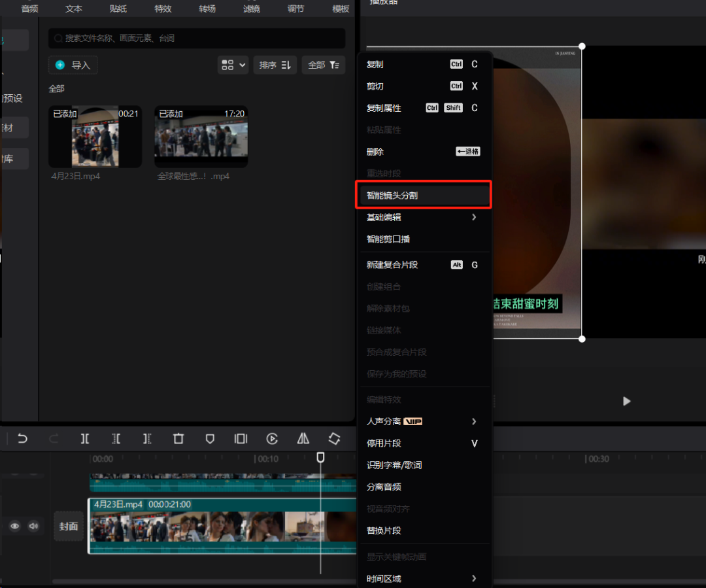Click the delete (trash) icon in timeline toolbar

click(x=178, y=439)
